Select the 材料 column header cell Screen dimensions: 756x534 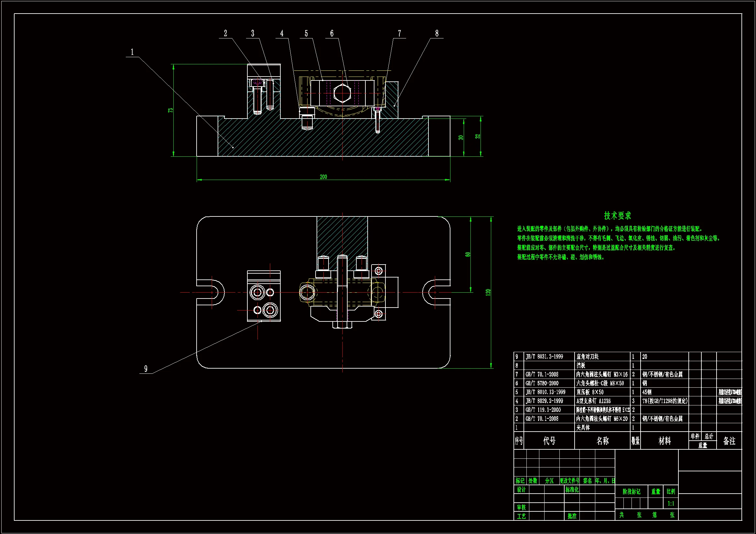[664, 441]
